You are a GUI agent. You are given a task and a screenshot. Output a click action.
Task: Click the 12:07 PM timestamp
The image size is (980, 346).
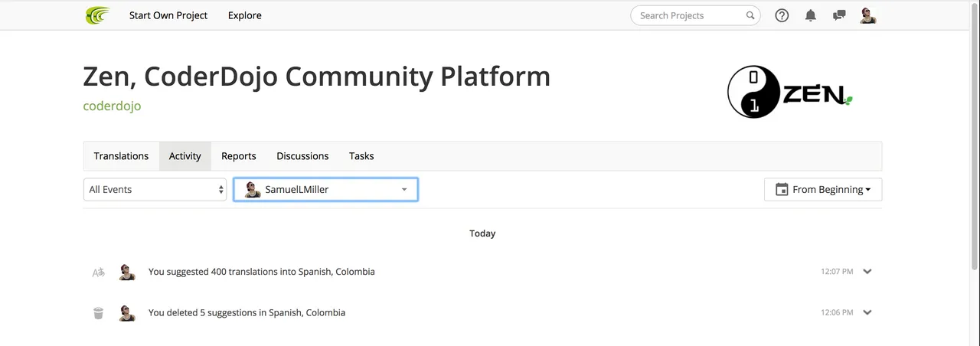click(837, 272)
